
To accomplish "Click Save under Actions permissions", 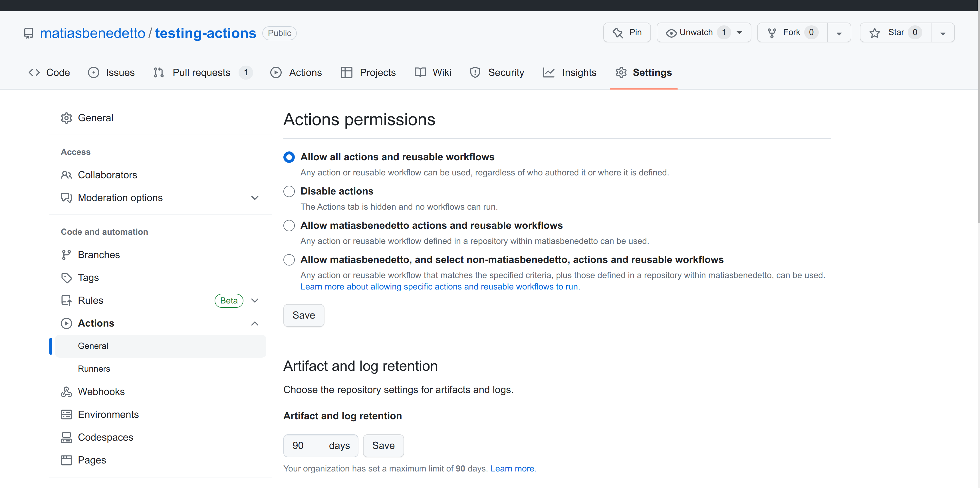I will 304,315.
